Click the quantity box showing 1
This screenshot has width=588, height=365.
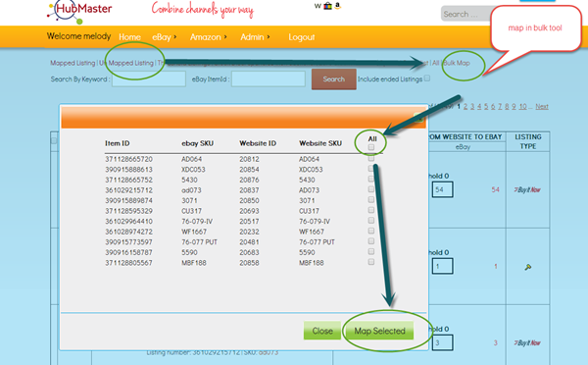[443, 266]
